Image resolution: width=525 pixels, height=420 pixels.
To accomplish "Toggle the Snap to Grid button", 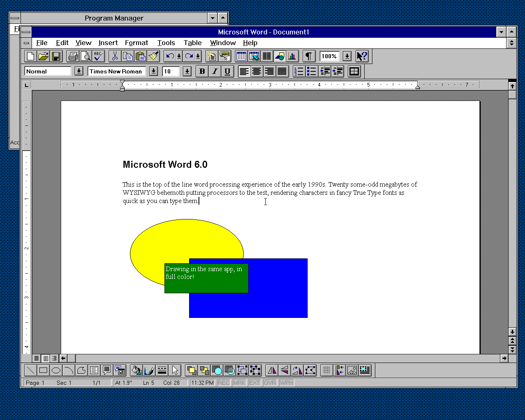I will coord(326,370).
